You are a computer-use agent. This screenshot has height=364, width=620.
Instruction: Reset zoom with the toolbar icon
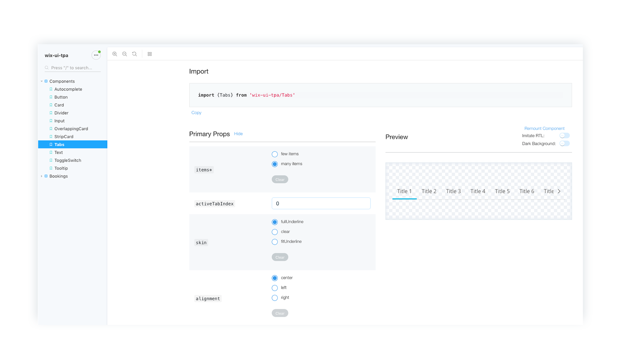134,54
